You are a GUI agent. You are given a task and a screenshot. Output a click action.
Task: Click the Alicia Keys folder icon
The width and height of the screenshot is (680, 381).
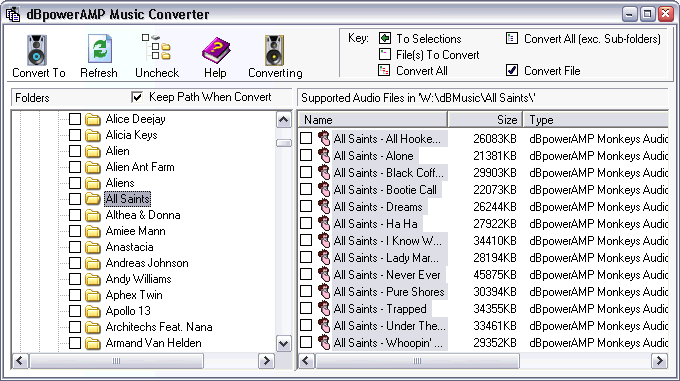click(x=93, y=135)
